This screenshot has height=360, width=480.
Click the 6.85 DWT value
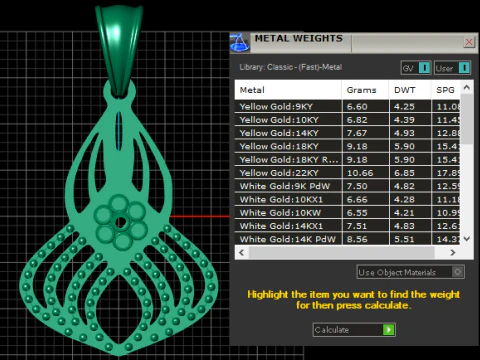tap(404, 173)
